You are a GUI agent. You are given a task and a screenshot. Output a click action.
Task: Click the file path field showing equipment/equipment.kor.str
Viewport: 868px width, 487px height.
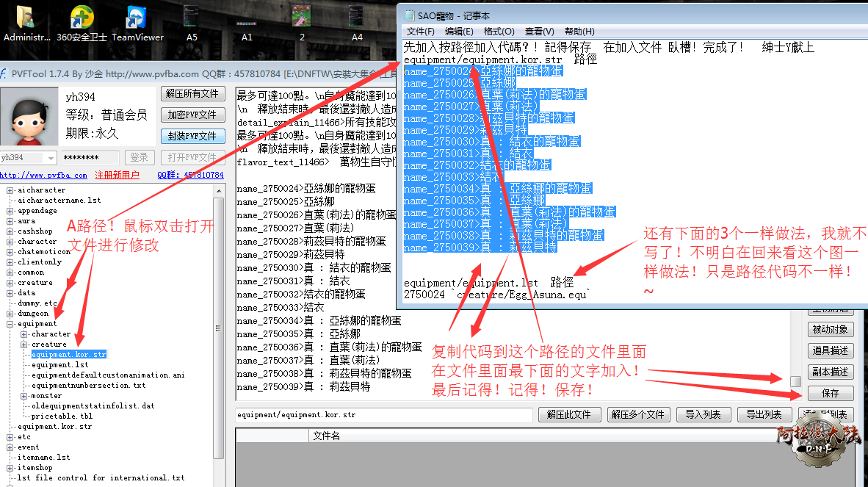point(383,415)
